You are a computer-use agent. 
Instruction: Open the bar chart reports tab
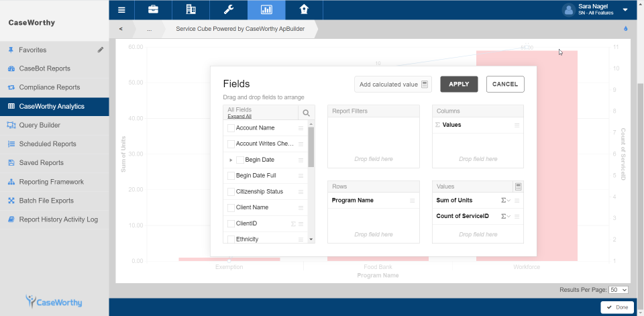[266, 9]
